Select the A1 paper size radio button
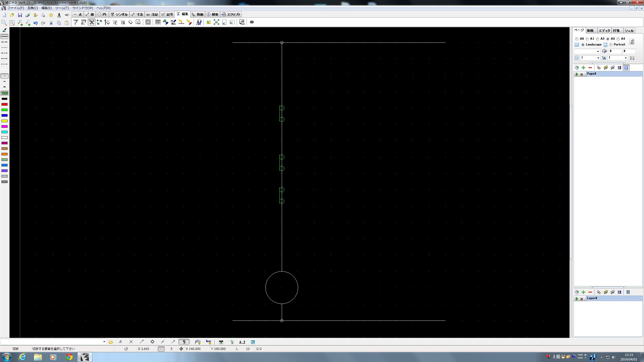This screenshot has height=362, width=644. [587, 39]
